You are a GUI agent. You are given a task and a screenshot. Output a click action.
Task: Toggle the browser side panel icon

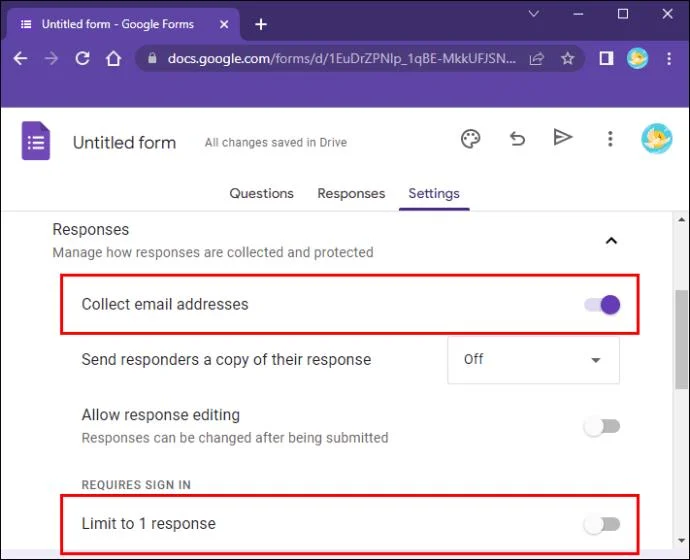(x=606, y=58)
